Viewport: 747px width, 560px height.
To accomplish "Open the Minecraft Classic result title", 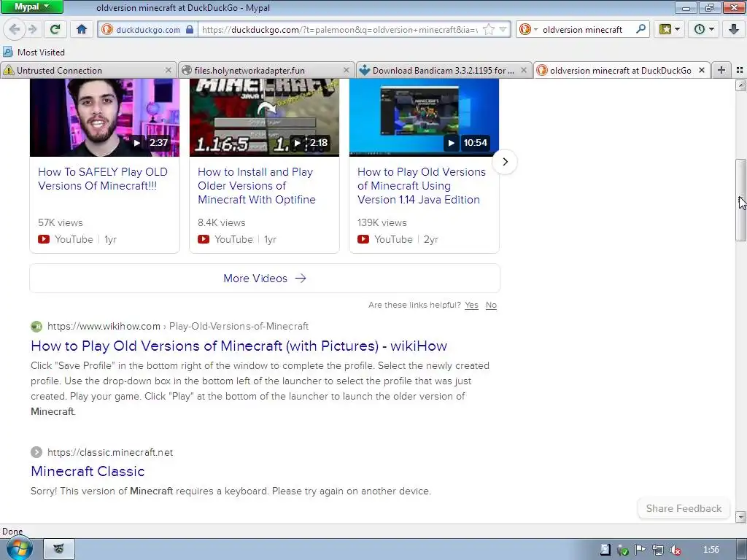I will click(88, 471).
